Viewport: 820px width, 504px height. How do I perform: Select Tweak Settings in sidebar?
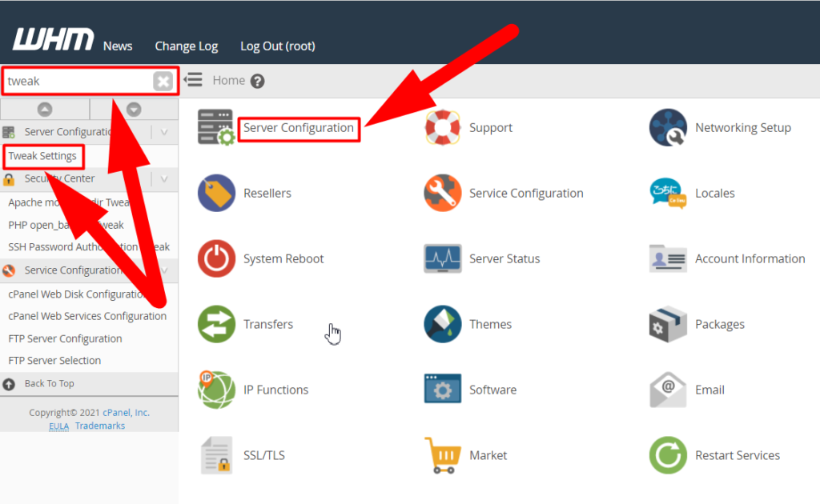[42, 156]
